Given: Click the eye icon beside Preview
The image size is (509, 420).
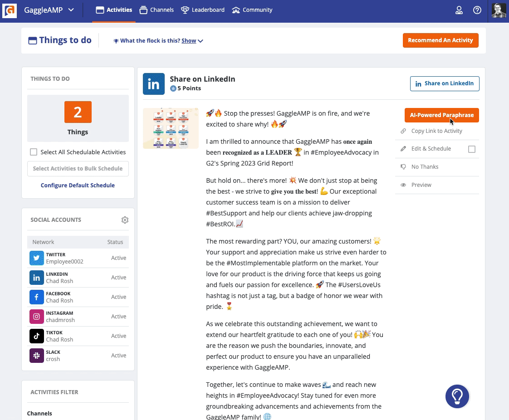Looking at the screenshot, I should click(x=403, y=185).
